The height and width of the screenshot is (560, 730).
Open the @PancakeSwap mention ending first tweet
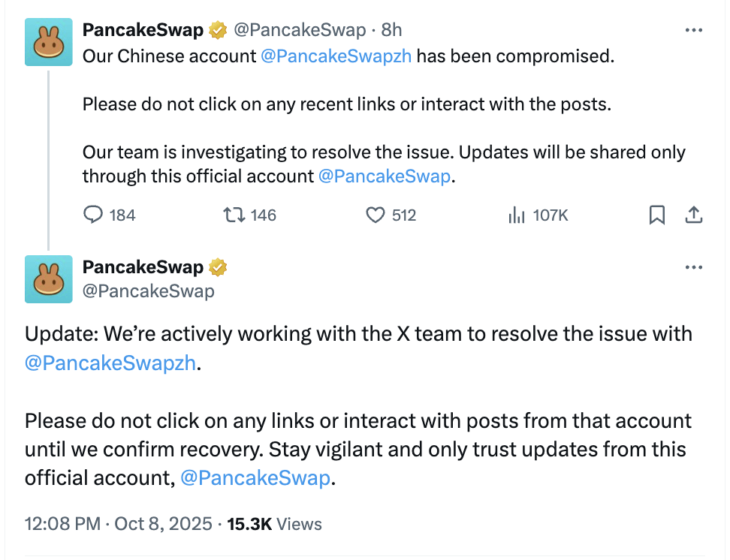[x=386, y=176]
